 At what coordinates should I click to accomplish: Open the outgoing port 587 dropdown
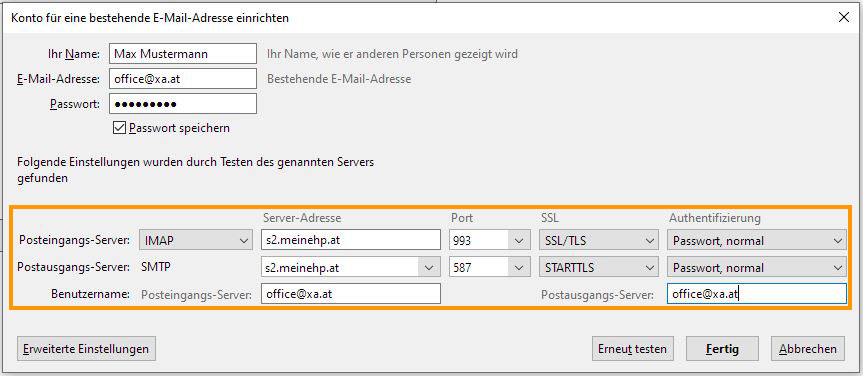487,268
